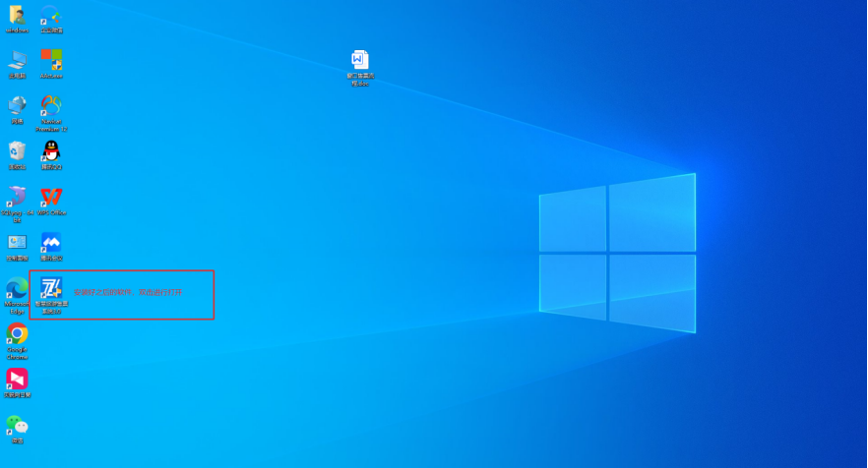Click the red annotation text in box
This screenshot has width=868, height=468.
coord(128,292)
